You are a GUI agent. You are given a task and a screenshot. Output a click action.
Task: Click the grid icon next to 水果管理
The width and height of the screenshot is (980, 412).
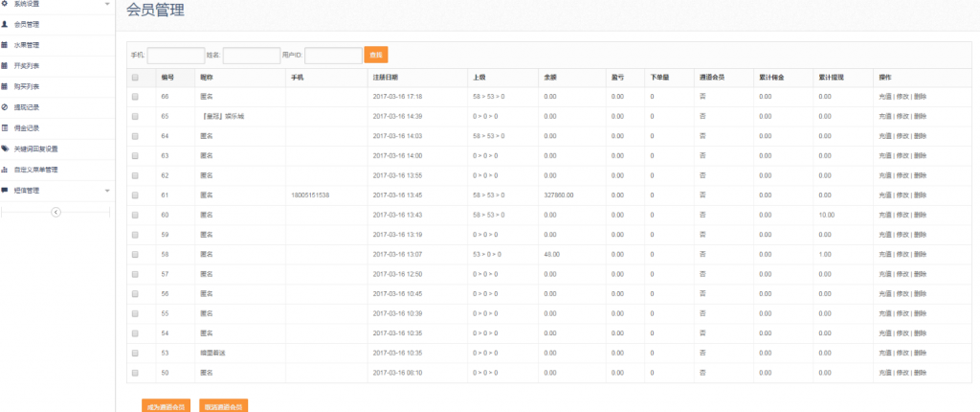[5, 45]
